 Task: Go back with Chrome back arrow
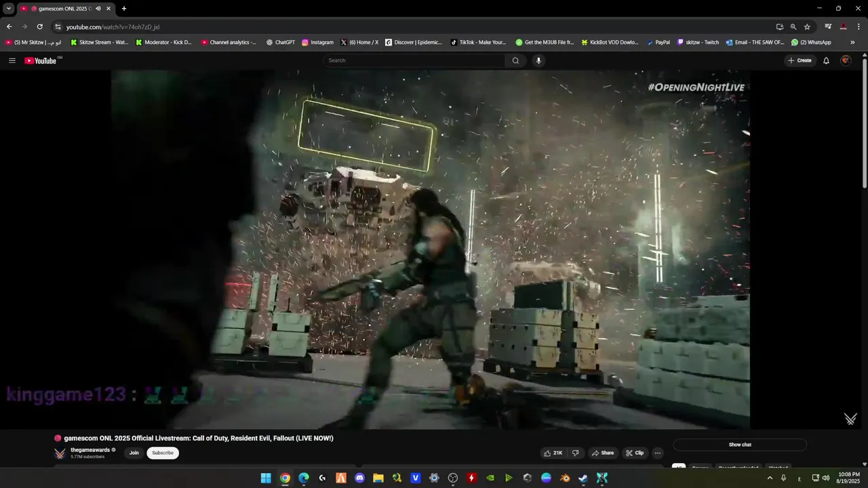tap(9, 26)
